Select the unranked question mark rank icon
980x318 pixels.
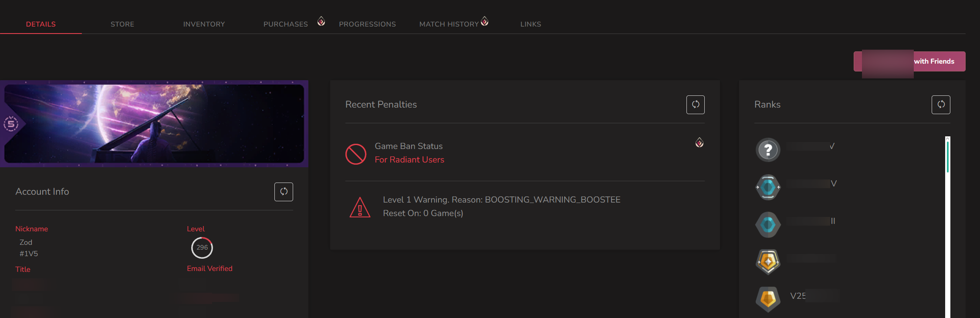(x=768, y=150)
